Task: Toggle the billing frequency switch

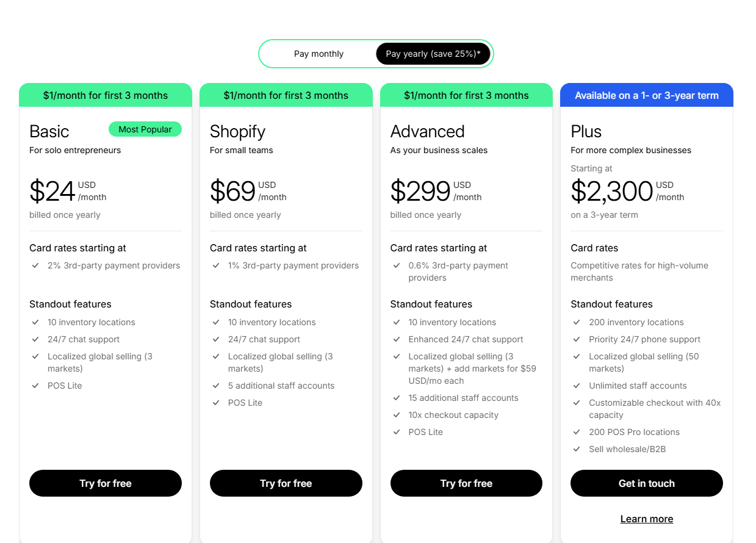Action: (x=376, y=54)
